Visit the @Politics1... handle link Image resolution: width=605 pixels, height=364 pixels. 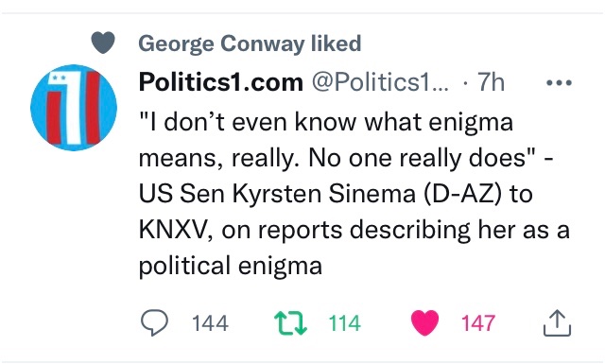tap(380, 82)
